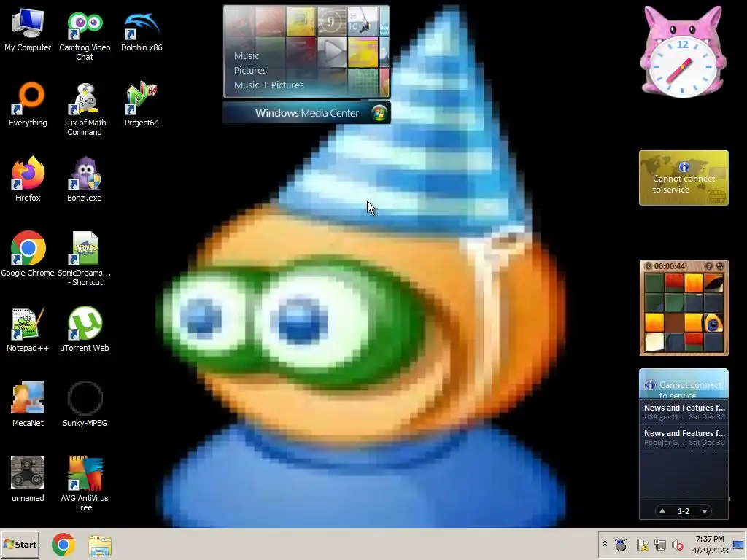Screen dimensions: 747x560
Task: Select the MecaNet desktop icon
Action: [28, 404]
